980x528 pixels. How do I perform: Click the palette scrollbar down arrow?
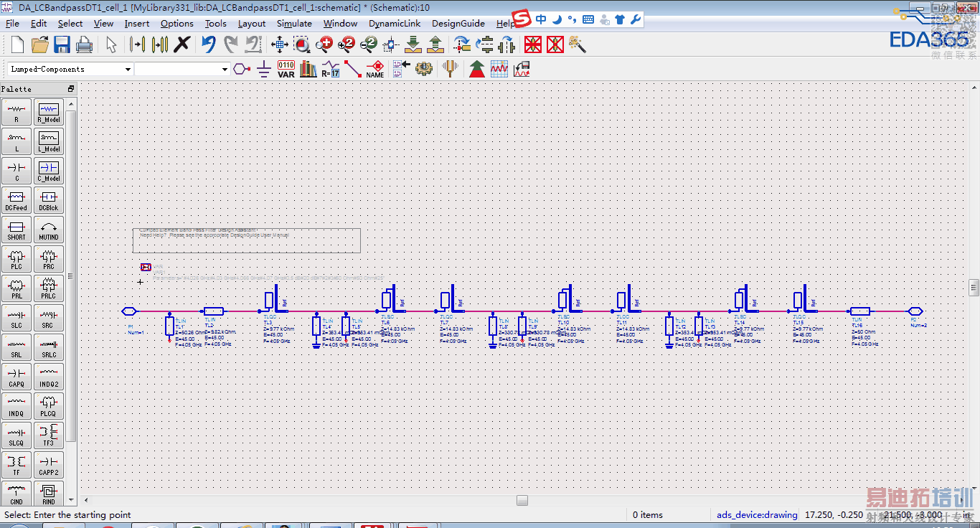point(71,499)
